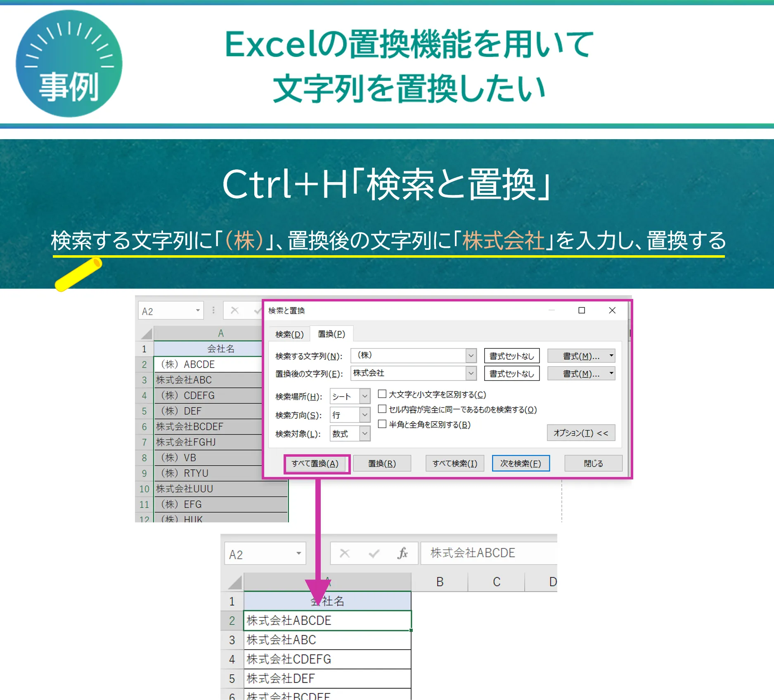Select the Replace (置換(P)) tab
The height and width of the screenshot is (700, 774).
[331, 334]
